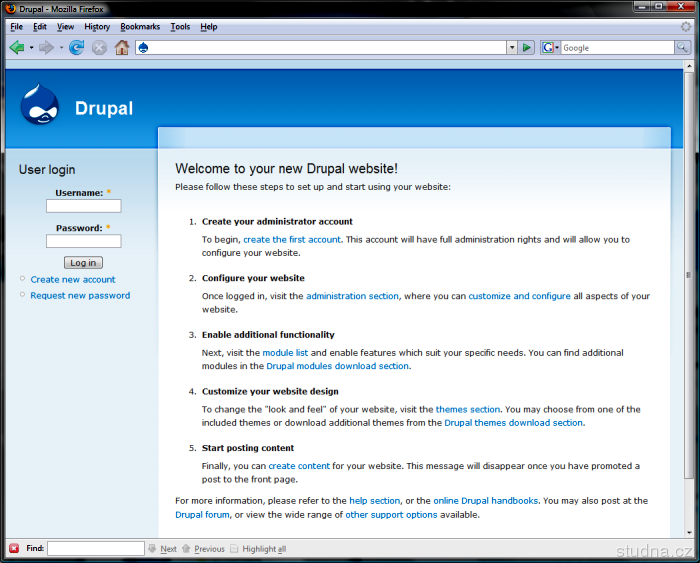
Task: Open the File menu
Action: [17, 27]
